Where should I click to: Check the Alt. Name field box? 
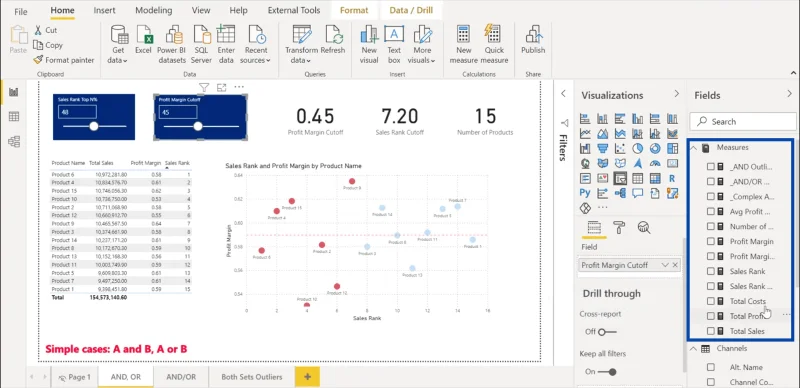[711, 367]
